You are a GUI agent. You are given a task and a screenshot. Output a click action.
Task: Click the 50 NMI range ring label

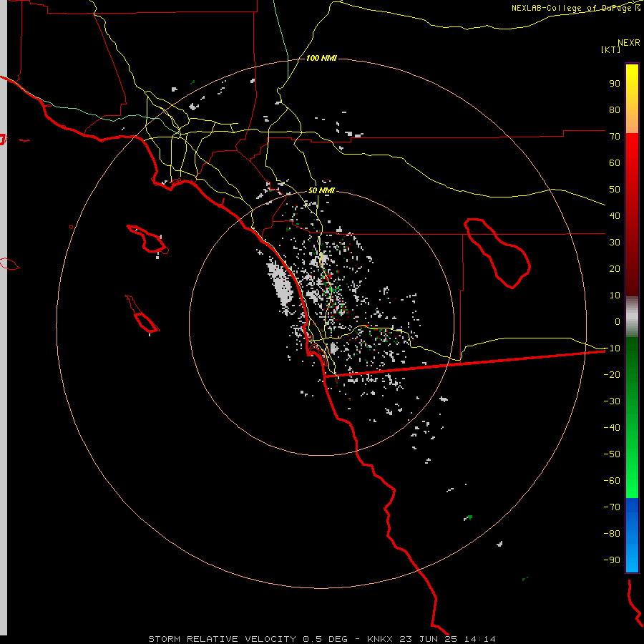[x=321, y=190]
